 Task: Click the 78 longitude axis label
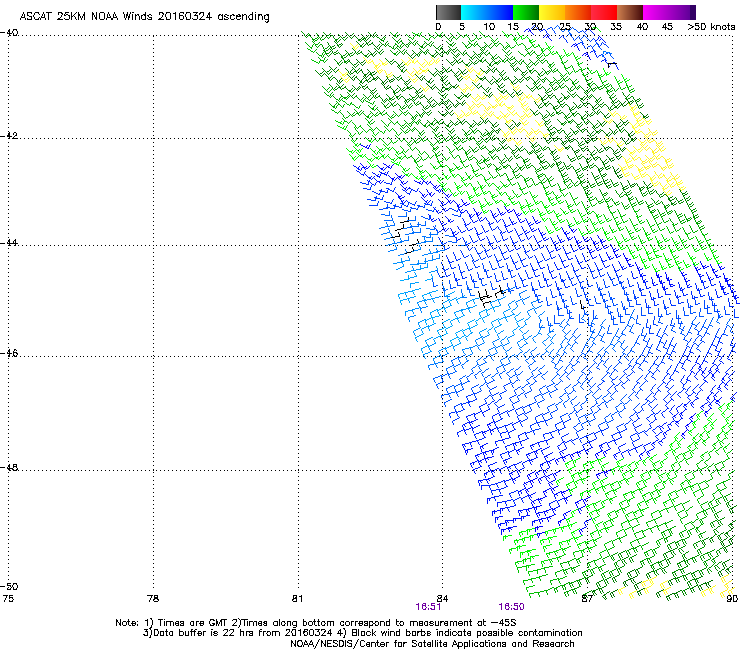(153, 599)
